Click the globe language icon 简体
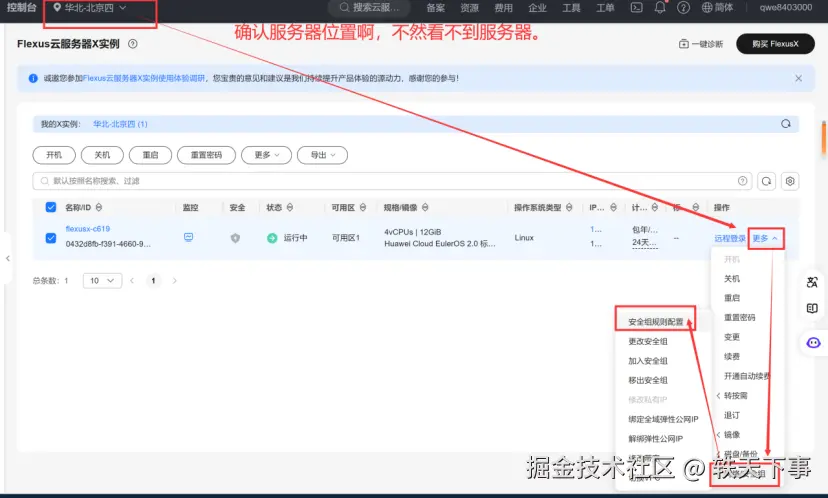The width and height of the screenshot is (828, 498). pos(717,7)
